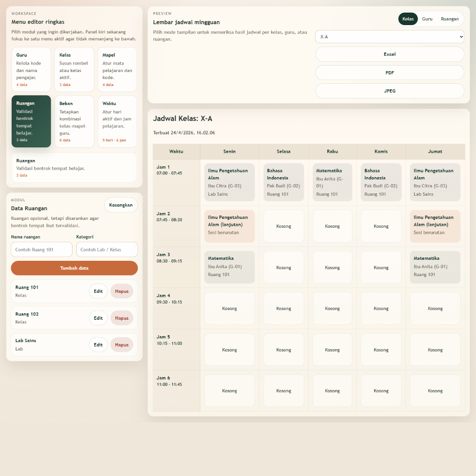
Task: Click the "8 data" count under Beban
Action: click(65, 140)
